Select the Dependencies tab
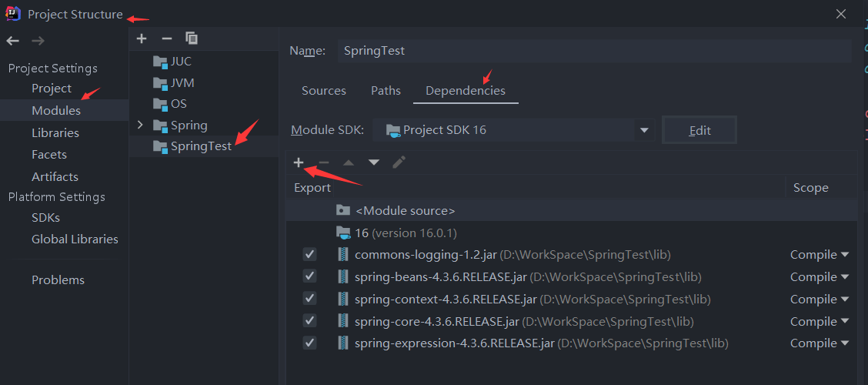 466,91
